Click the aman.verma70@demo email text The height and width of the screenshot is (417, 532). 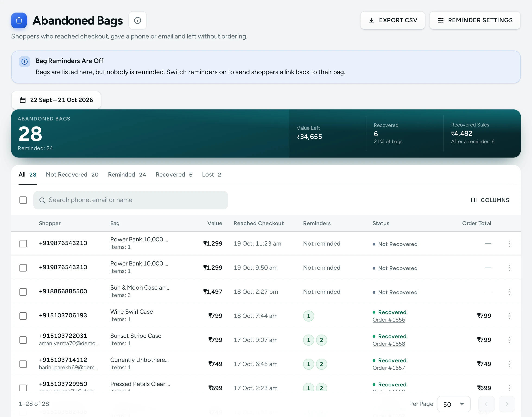point(69,344)
